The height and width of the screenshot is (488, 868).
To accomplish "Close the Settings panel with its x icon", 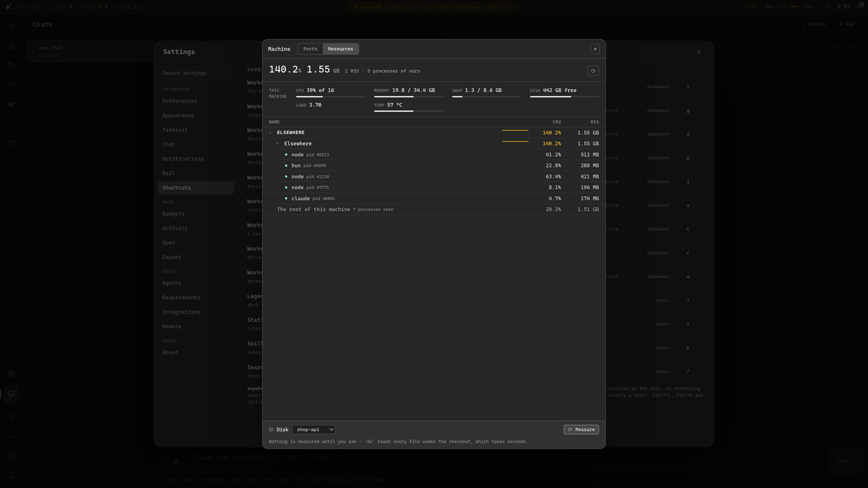I will (x=698, y=52).
